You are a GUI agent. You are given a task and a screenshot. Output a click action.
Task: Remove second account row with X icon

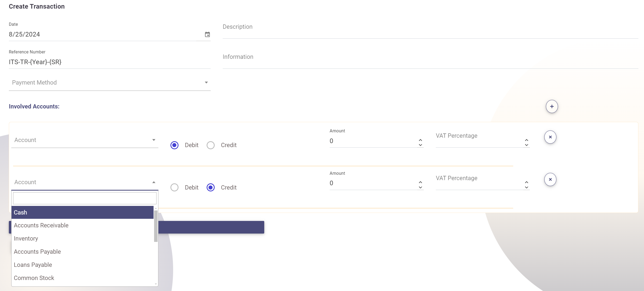tap(550, 180)
